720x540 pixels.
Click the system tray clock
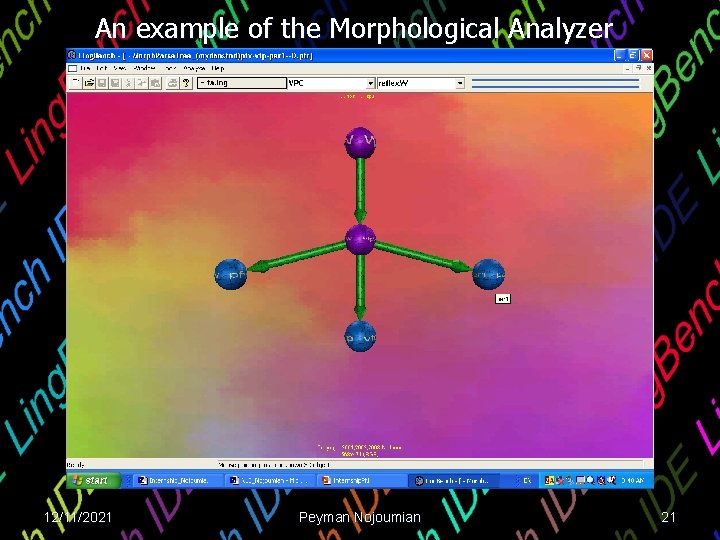(632, 480)
